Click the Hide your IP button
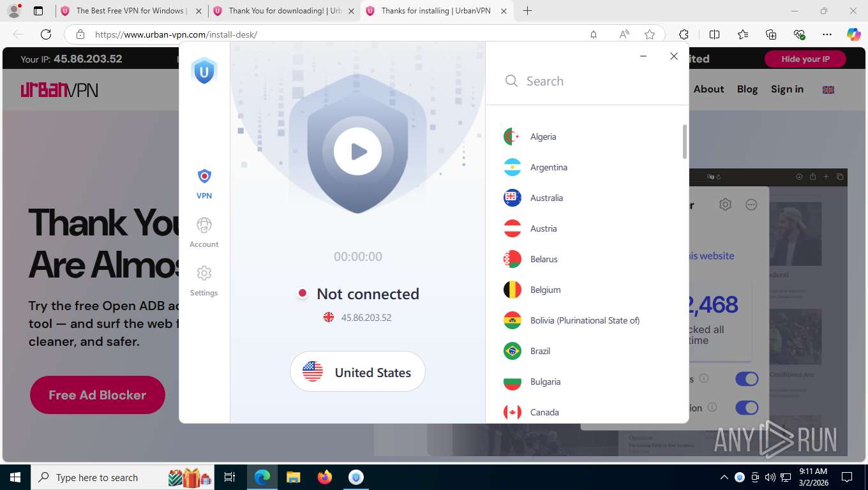The image size is (868, 490). coord(805,59)
